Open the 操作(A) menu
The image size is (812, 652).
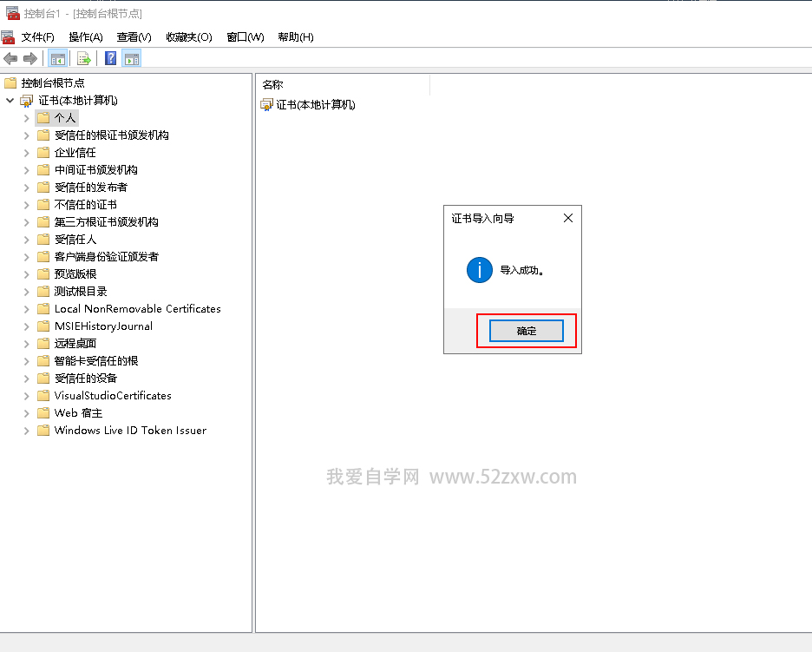pyautogui.click(x=86, y=37)
